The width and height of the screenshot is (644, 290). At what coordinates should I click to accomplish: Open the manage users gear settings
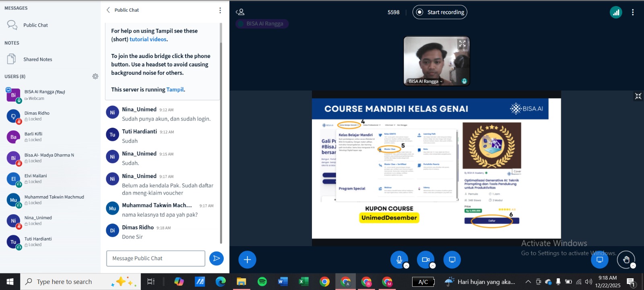tap(95, 76)
